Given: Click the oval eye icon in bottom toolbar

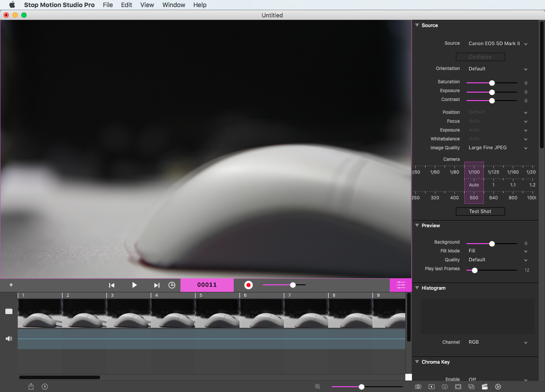Looking at the screenshot, I should (x=445, y=387).
